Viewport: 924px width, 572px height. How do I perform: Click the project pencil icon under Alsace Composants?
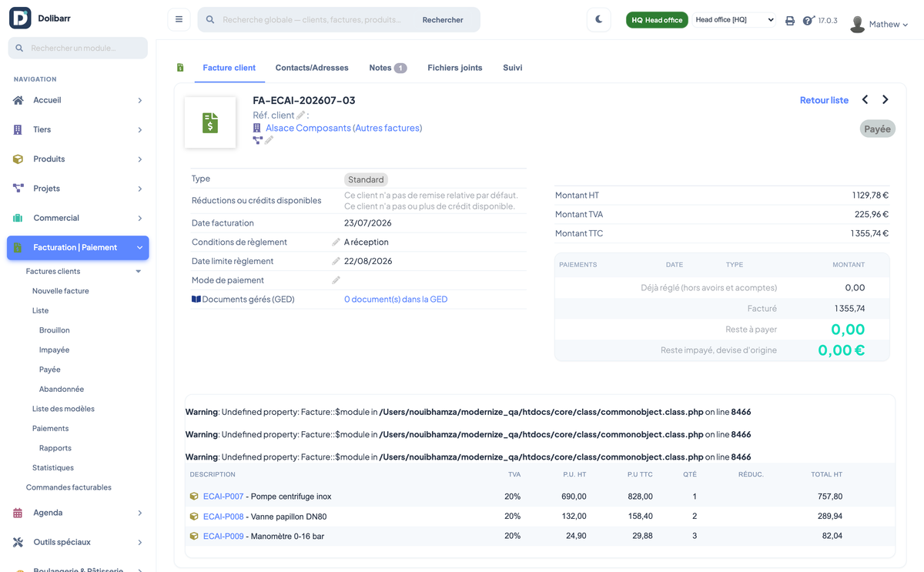[x=269, y=140]
